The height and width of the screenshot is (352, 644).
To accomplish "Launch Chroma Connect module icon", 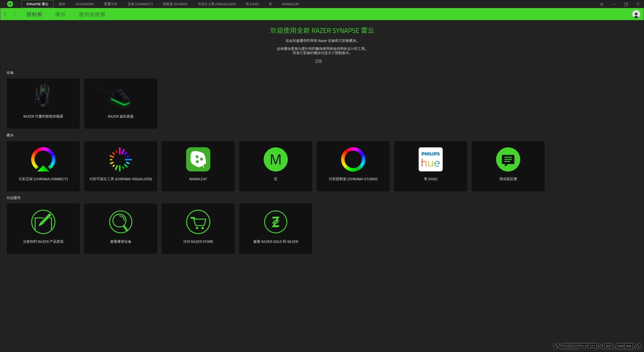I will (x=43, y=159).
